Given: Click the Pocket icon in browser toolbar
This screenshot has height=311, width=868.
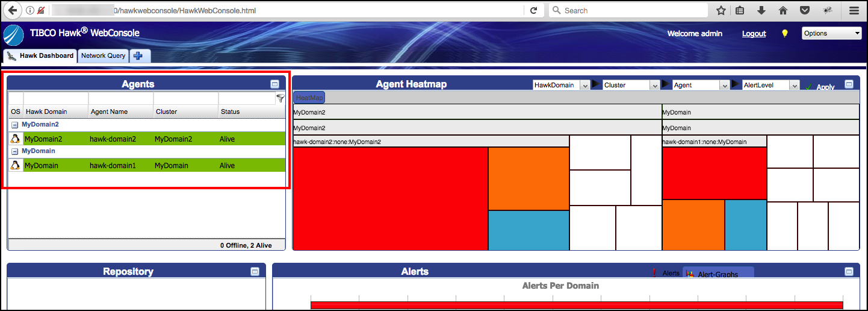Looking at the screenshot, I should coord(805,10).
